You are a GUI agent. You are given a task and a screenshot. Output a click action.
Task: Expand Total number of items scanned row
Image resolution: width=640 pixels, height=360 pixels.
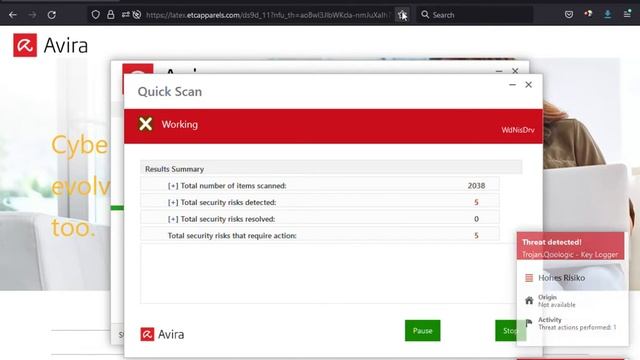(173, 186)
